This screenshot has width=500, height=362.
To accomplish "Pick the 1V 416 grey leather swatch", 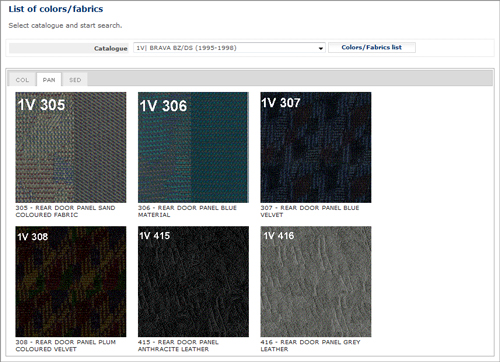I will (x=316, y=282).
